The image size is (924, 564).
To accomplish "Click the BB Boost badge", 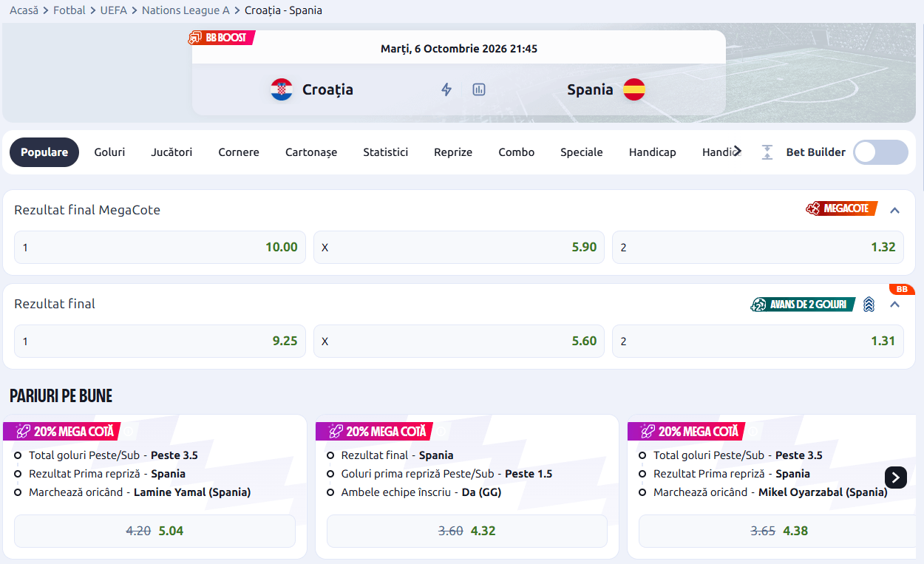I will [x=222, y=38].
